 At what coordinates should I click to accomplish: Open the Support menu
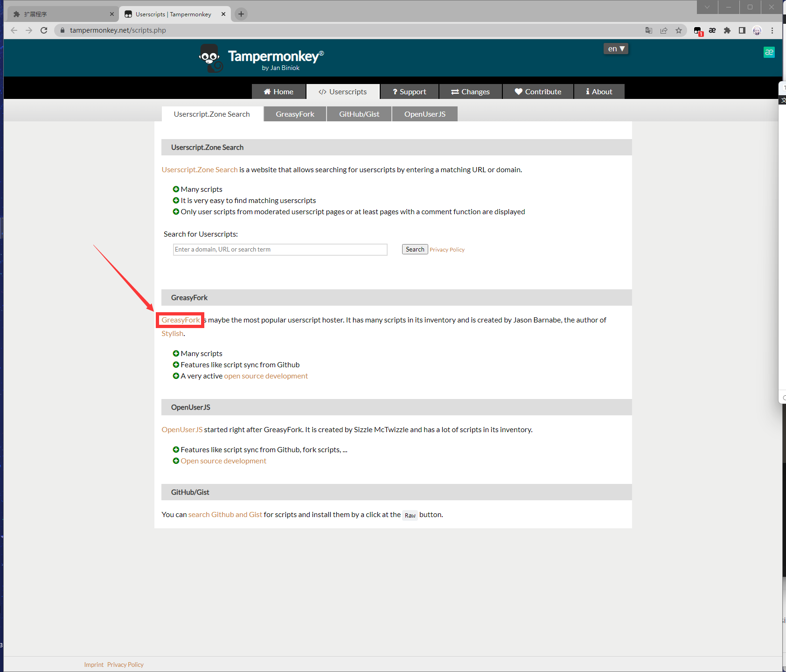pyautogui.click(x=410, y=91)
